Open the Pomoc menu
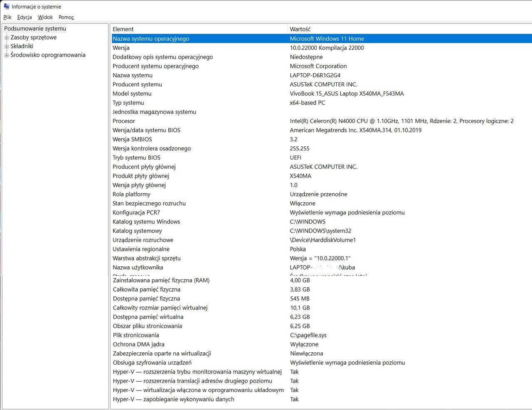 pyautogui.click(x=66, y=17)
